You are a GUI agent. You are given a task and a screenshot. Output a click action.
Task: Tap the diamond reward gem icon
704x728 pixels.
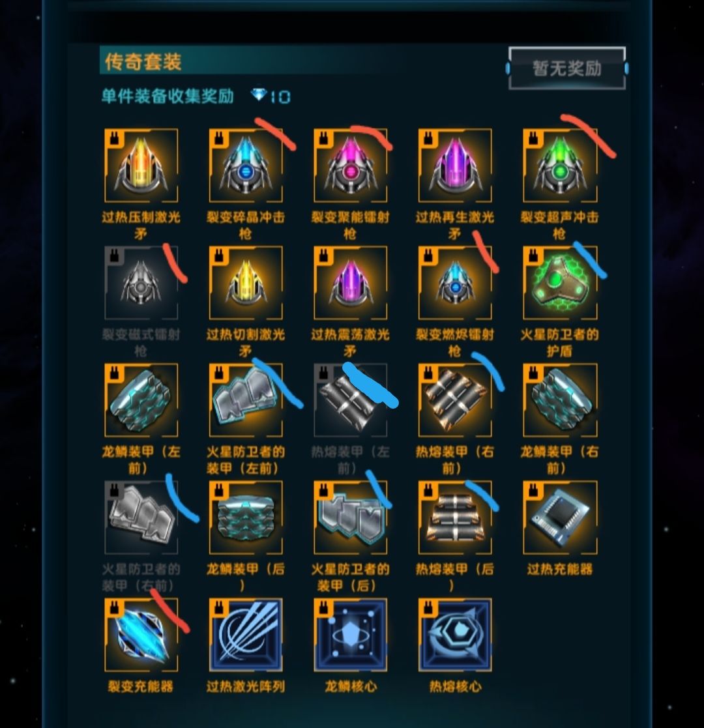coord(259,95)
